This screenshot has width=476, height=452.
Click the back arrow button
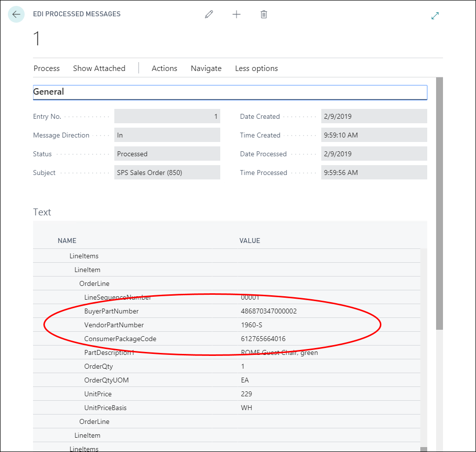pos(16,15)
